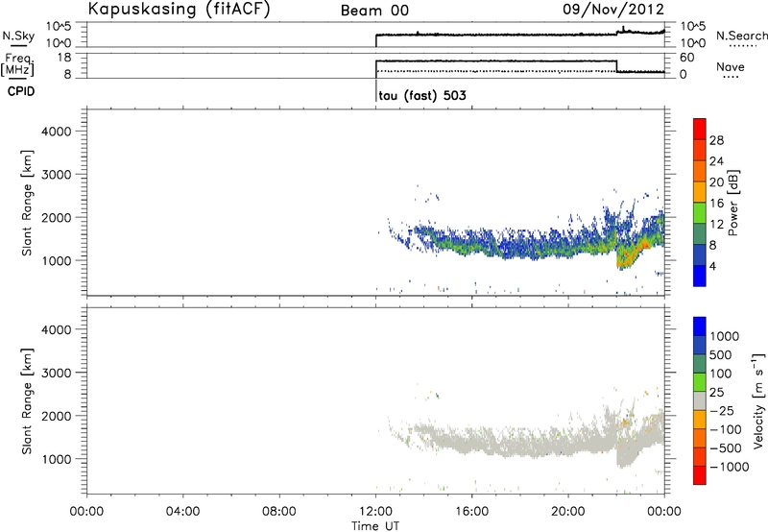Image resolution: width=768 pixels, height=532 pixels.
Task: Pick the orange -100 to -500 Velocity segment
Action: [x=700, y=438]
